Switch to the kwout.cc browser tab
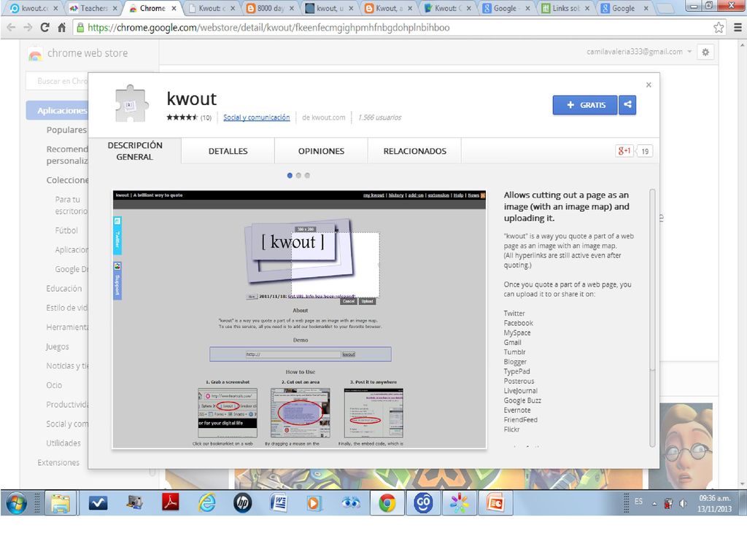The image size is (747, 560). (34, 8)
